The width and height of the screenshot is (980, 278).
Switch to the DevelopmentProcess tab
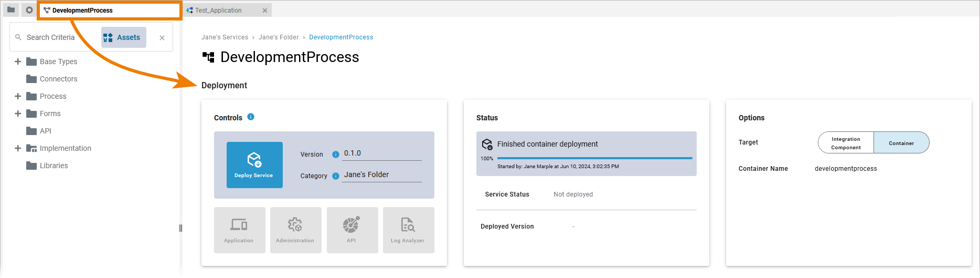pyautogui.click(x=83, y=11)
